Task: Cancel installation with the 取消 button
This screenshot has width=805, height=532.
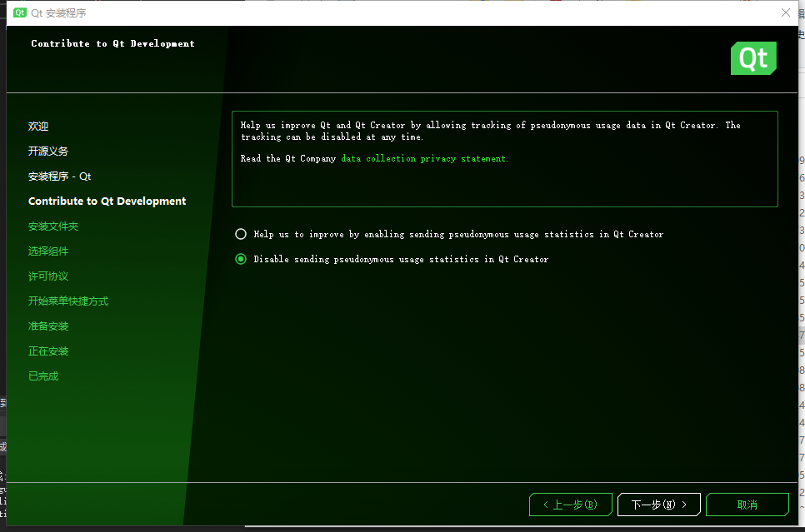Action: point(747,505)
